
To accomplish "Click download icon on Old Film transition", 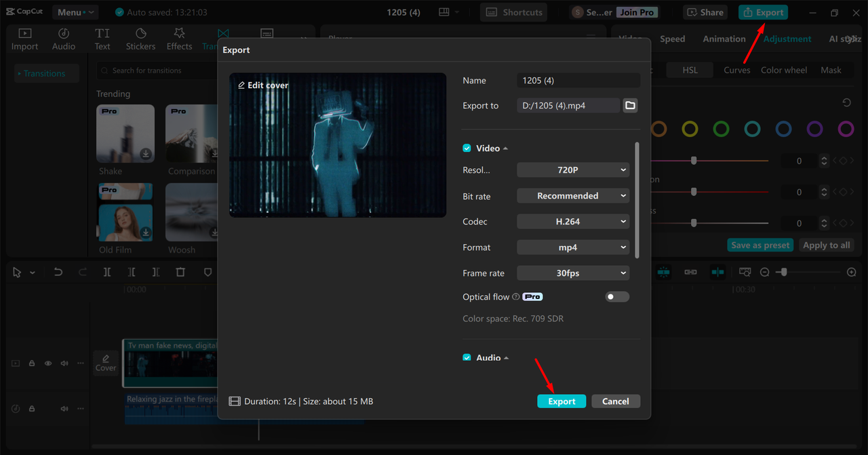I will (x=146, y=233).
